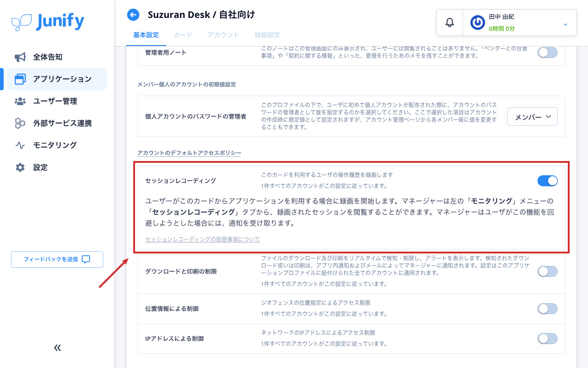Viewport: 588px width, 368px height.
Task: Click the gears icon for 外部サービス連携
Action: (x=20, y=123)
